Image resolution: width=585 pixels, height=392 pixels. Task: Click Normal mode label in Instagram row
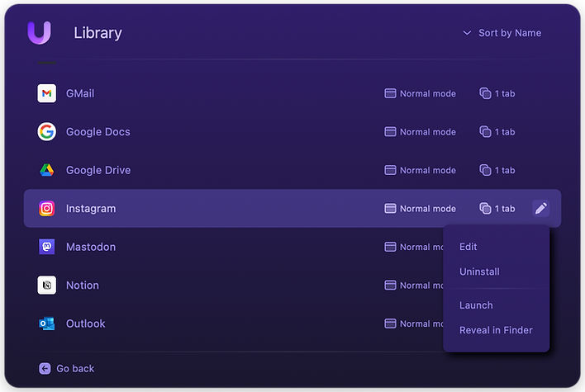click(428, 209)
